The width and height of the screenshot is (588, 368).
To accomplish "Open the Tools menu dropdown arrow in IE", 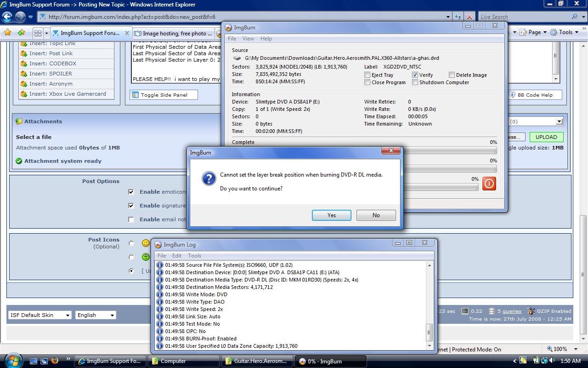I will tap(576, 32).
